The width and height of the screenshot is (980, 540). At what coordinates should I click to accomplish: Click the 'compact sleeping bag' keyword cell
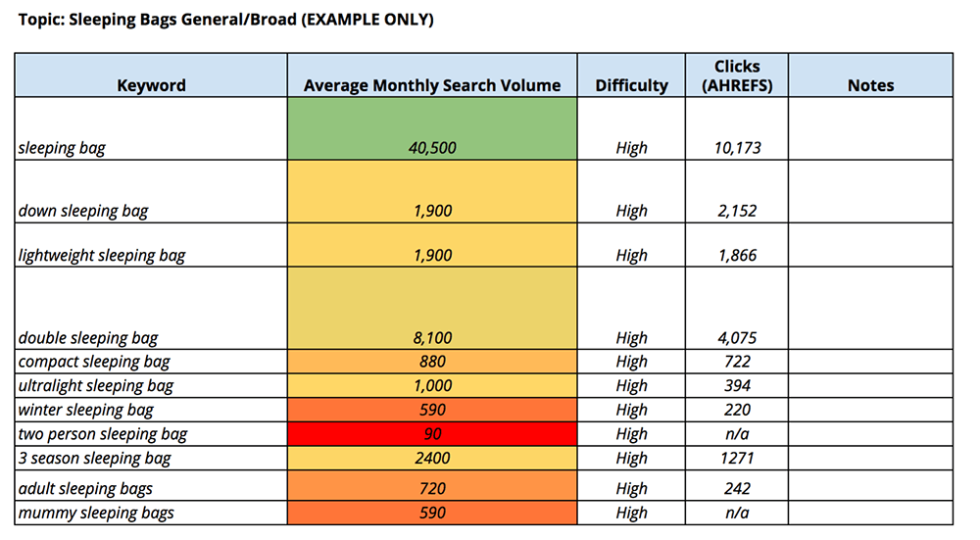tap(151, 362)
